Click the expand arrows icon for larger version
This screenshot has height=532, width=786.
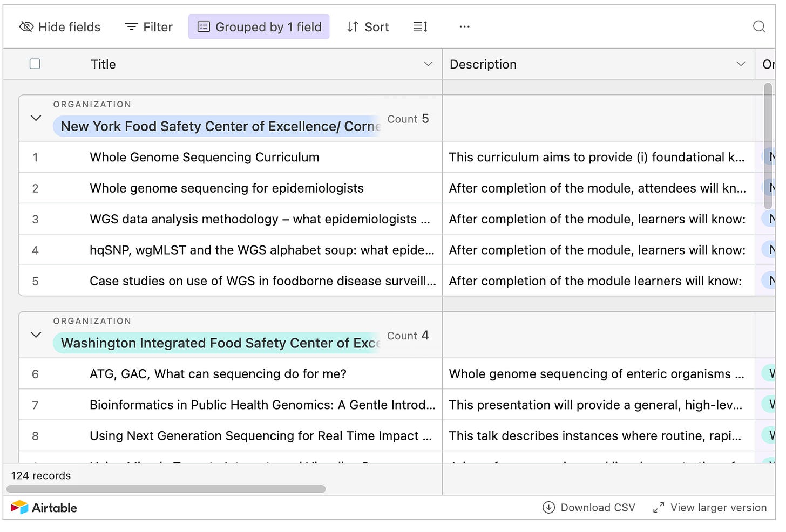[x=658, y=508]
